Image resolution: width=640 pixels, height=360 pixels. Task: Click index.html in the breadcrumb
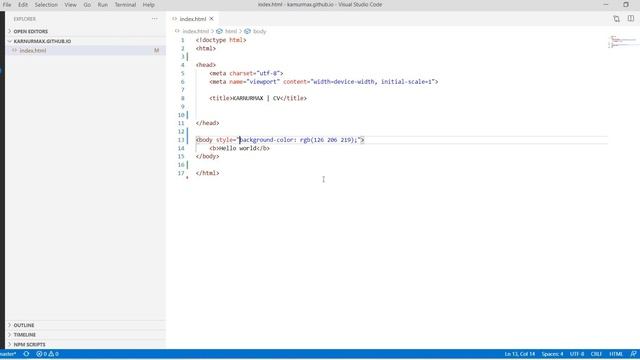(x=196, y=31)
